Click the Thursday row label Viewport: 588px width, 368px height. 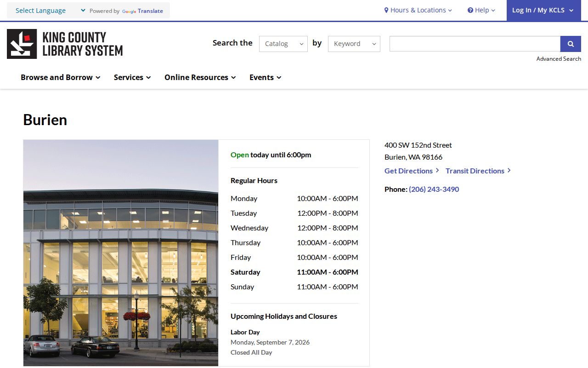(245, 242)
